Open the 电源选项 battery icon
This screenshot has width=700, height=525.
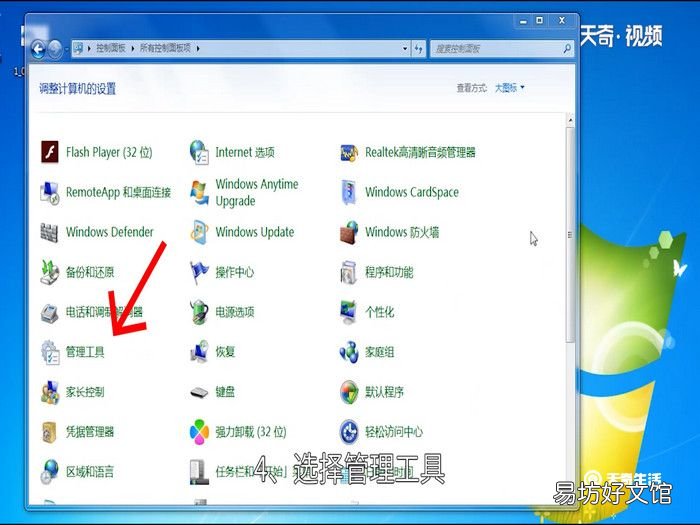[199, 312]
